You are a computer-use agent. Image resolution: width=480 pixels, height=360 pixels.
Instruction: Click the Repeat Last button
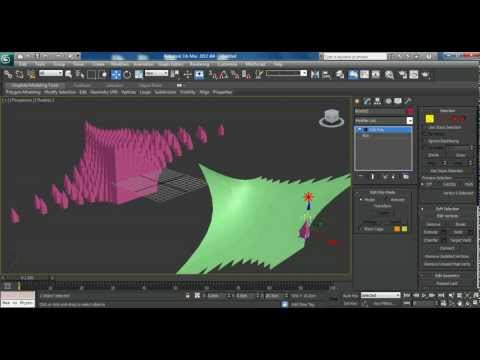[447, 283]
